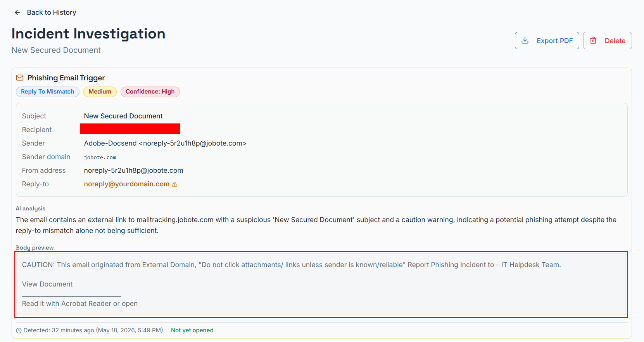Delete this incident investigation

(x=607, y=41)
